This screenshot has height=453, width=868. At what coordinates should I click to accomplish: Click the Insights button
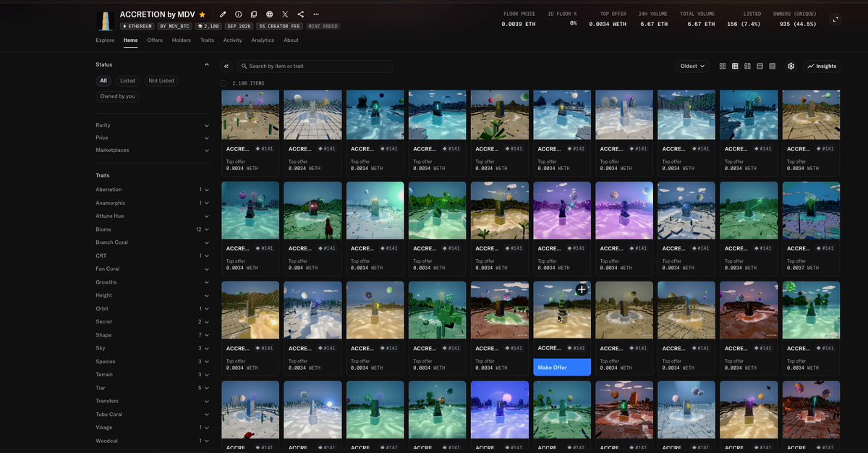click(822, 66)
